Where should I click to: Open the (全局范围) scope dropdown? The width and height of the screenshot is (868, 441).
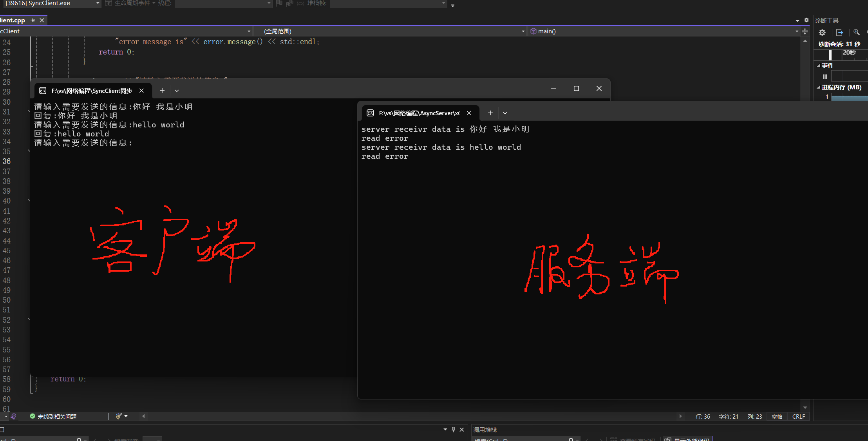(x=523, y=31)
